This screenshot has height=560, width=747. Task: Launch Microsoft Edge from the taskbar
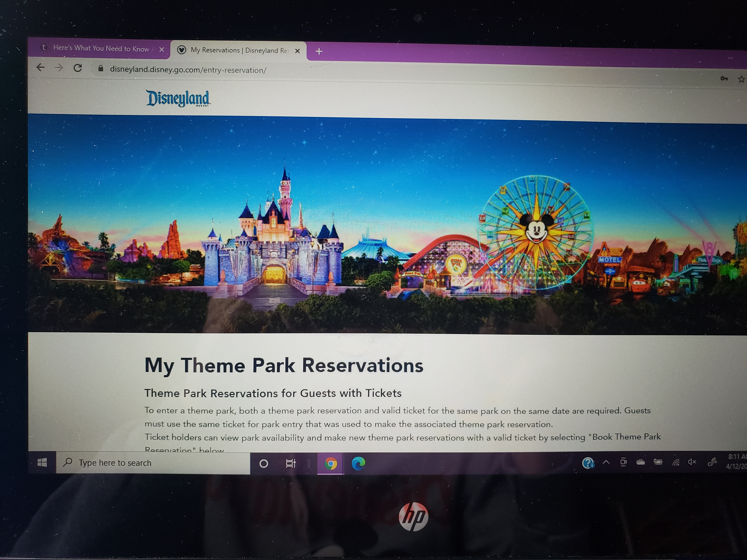pyautogui.click(x=358, y=463)
